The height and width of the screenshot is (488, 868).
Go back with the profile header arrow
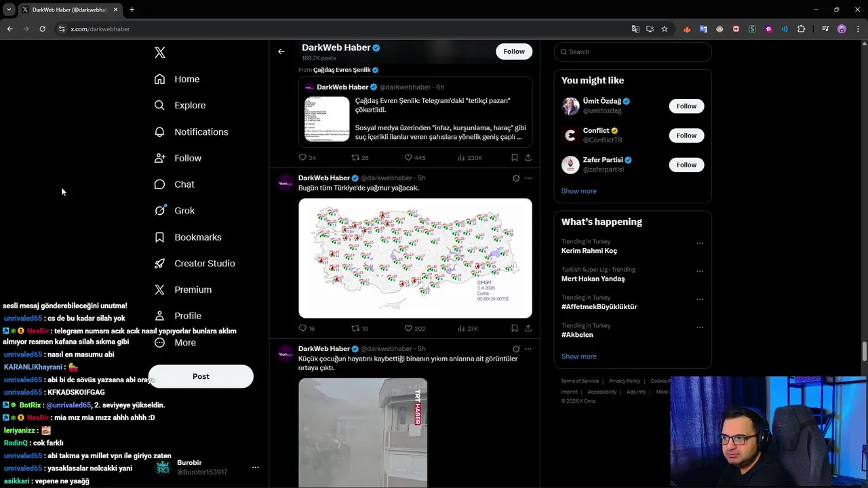(281, 52)
